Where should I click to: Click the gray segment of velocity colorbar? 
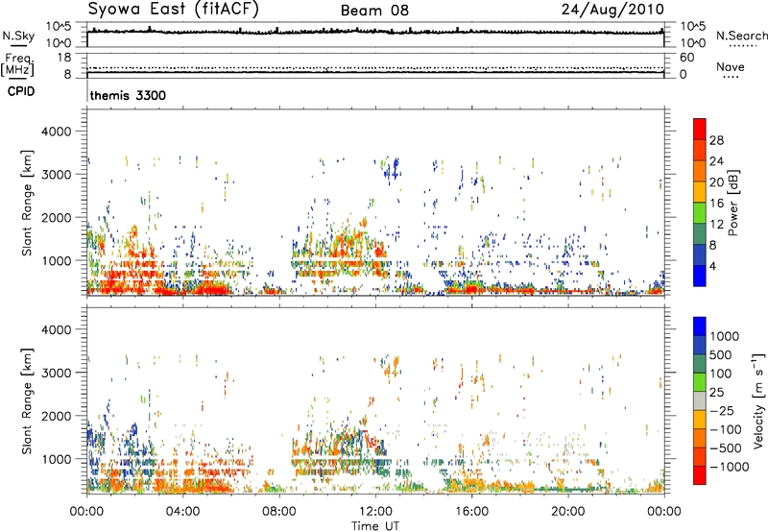700,401
